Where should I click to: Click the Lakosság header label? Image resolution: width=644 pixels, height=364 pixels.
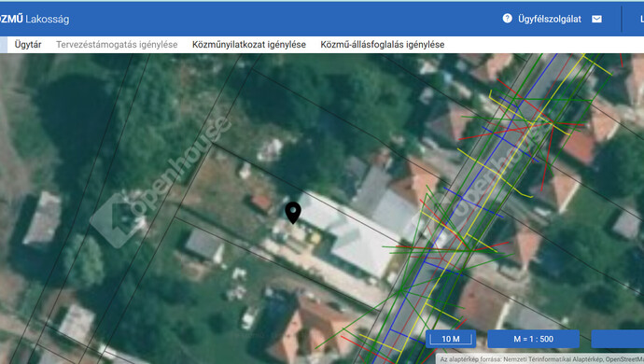[48, 20]
